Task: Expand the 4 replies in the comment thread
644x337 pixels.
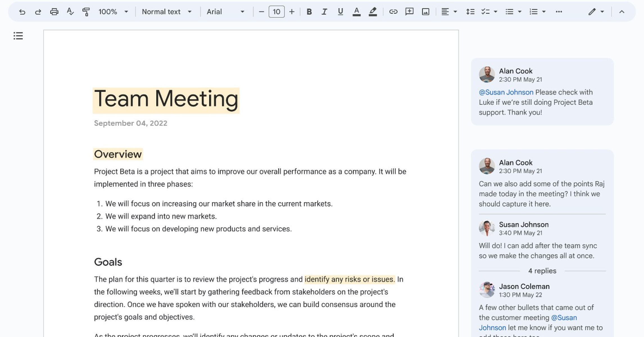Action: 542,271
